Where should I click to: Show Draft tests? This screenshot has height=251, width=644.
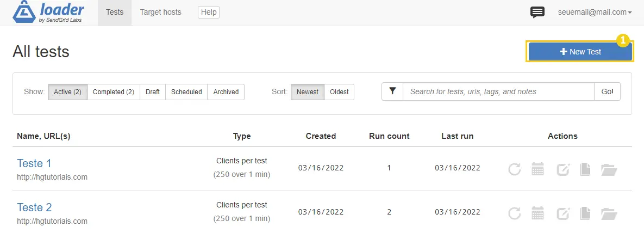[x=153, y=92]
